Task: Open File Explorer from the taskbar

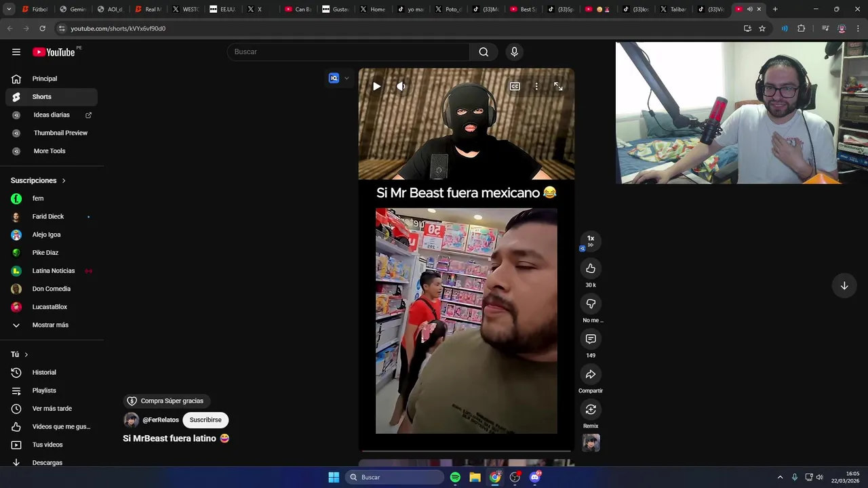Action: (475, 477)
